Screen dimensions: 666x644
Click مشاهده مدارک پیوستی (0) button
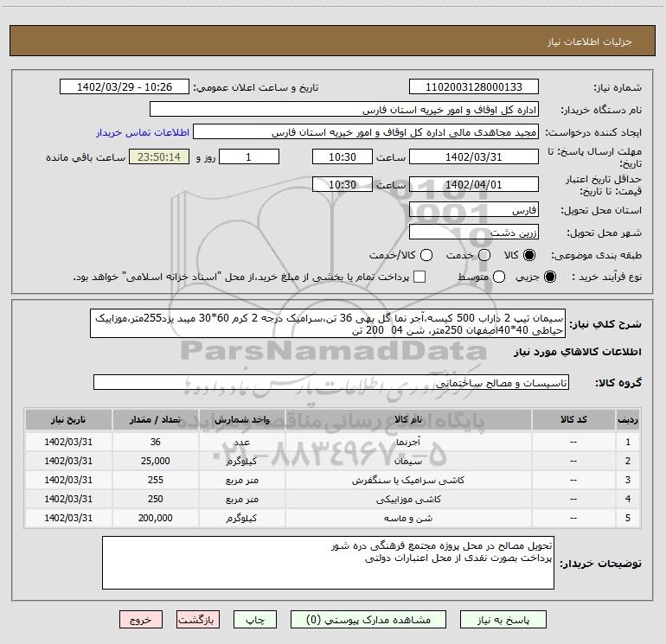coord(368,620)
